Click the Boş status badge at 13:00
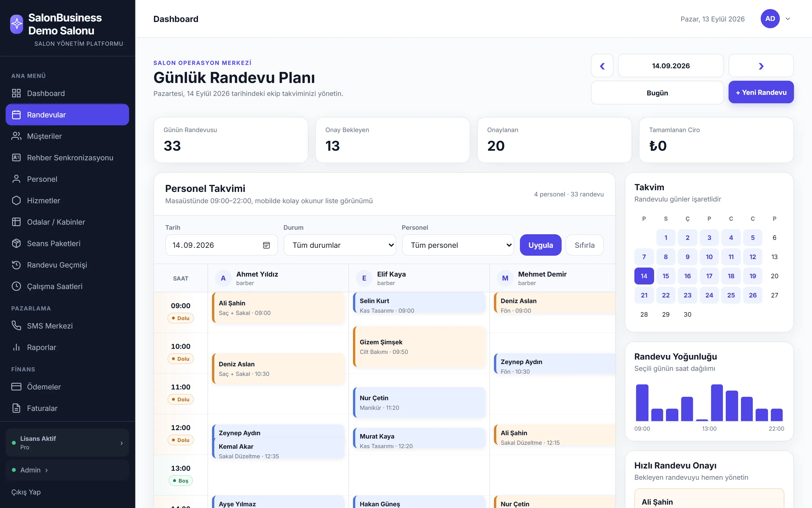This screenshot has height=508, width=812. coord(180,480)
